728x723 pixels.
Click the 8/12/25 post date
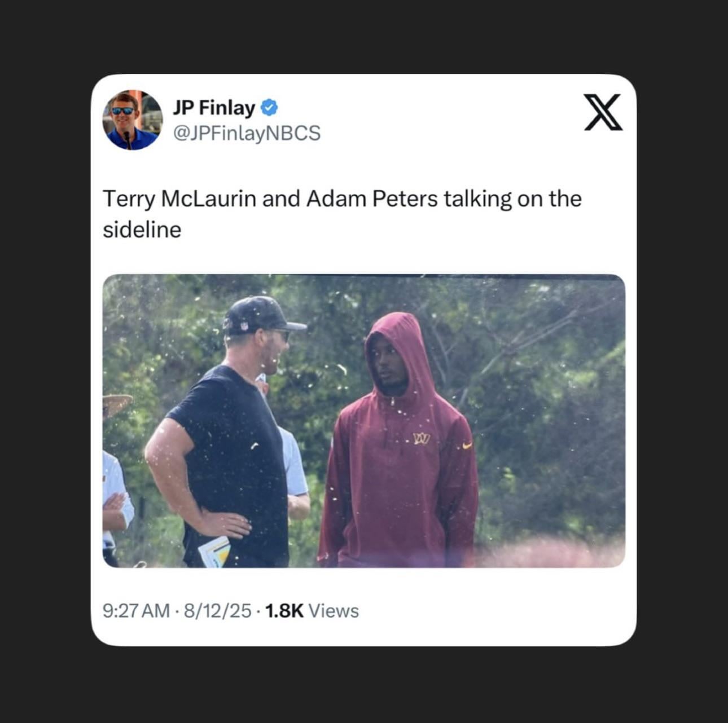(217, 611)
